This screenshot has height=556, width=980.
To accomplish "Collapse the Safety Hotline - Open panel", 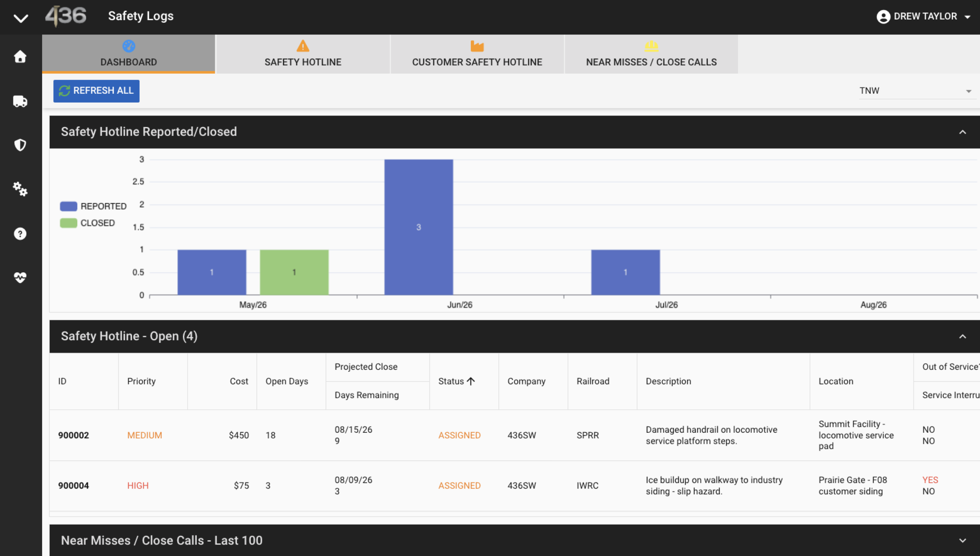I will pos(962,336).
